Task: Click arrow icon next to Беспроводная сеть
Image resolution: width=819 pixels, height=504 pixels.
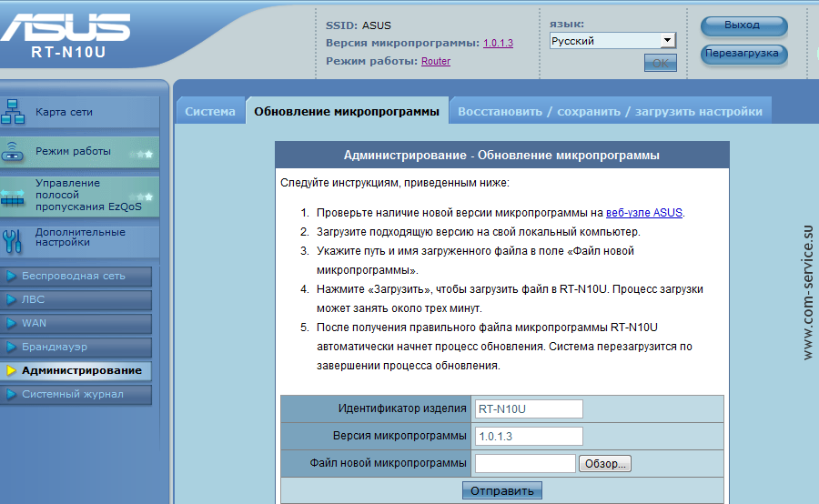Action: pos(11,276)
